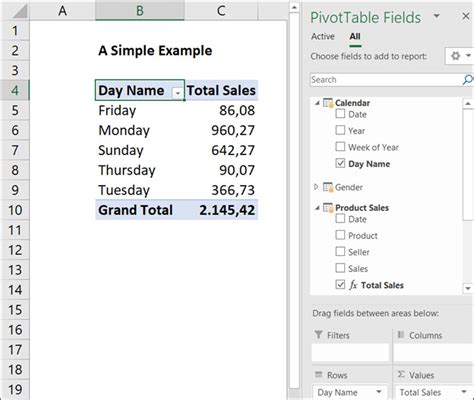Select row 10 header

(x=15, y=210)
